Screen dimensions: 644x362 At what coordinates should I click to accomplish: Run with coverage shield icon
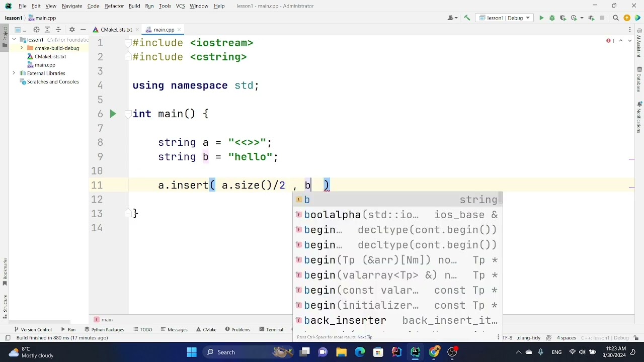[562, 18]
